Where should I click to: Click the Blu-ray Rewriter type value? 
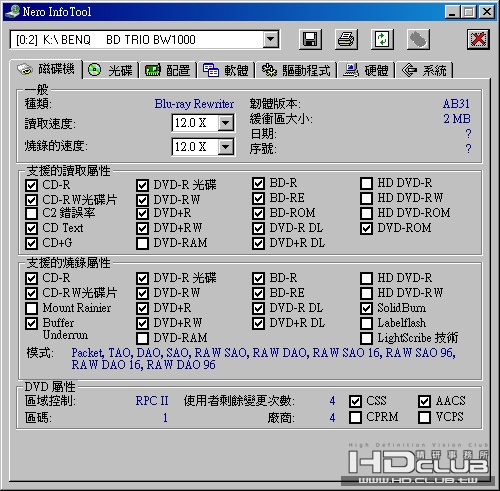point(194,104)
